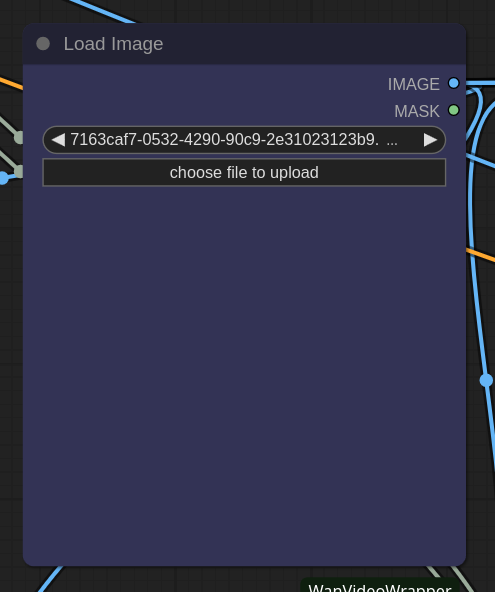Click the upper gray-green slot on left edge

coord(19,137)
